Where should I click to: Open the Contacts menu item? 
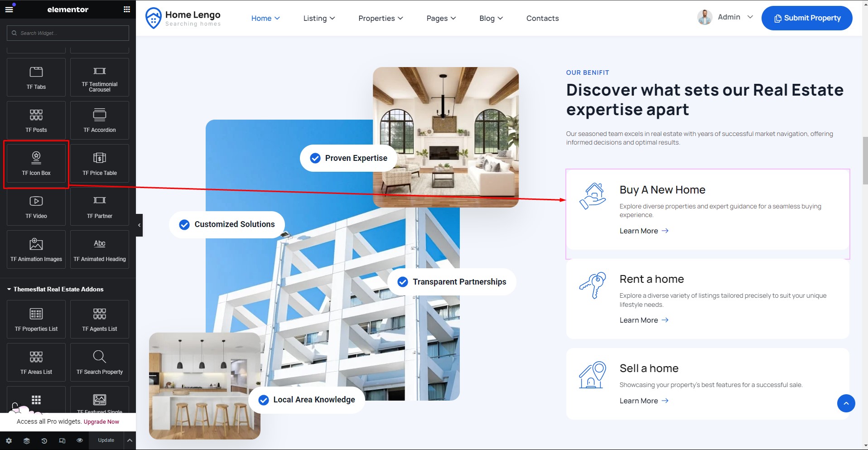(542, 18)
